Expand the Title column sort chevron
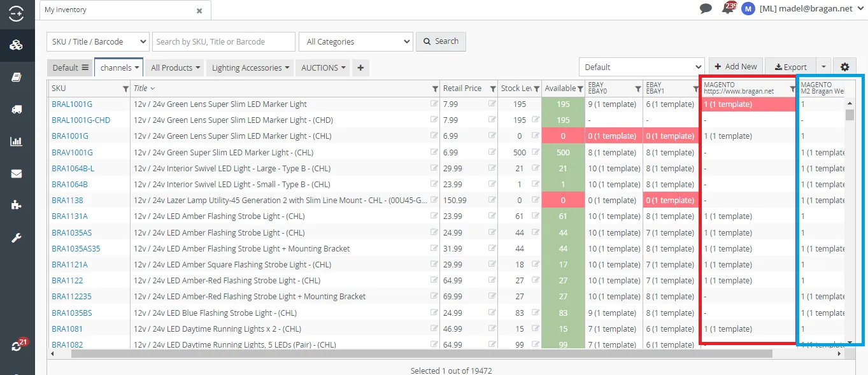The width and height of the screenshot is (868, 375). (x=153, y=88)
